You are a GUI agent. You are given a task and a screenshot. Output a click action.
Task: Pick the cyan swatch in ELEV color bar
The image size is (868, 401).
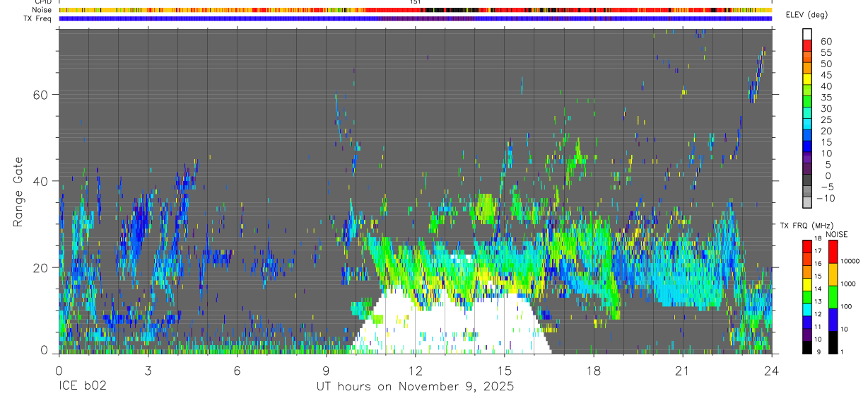click(x=807, y=124)
